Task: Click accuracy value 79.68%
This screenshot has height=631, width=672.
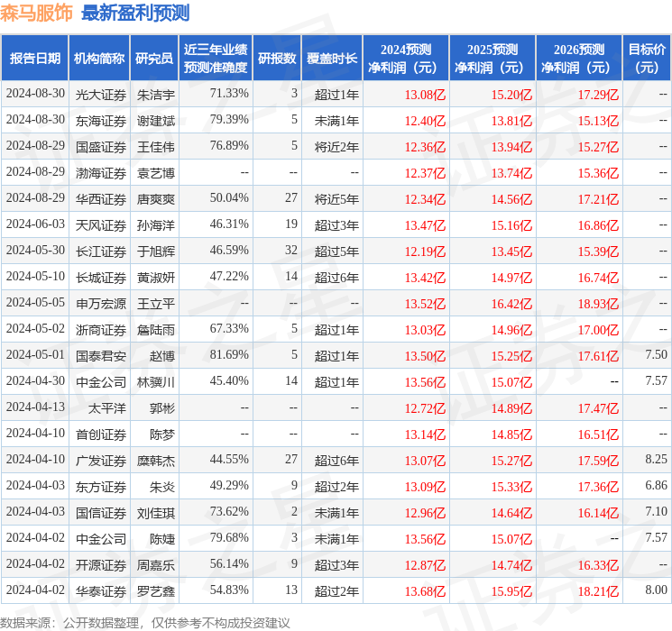Action: [x=229, y=537]
